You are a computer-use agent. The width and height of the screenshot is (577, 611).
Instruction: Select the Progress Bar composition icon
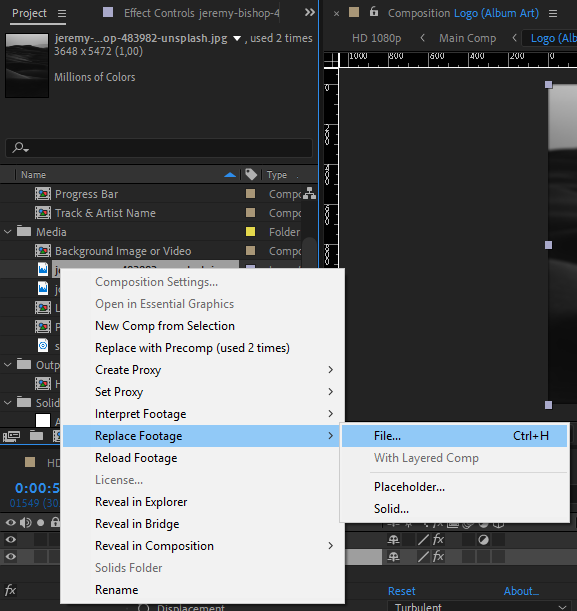(43, 194)
